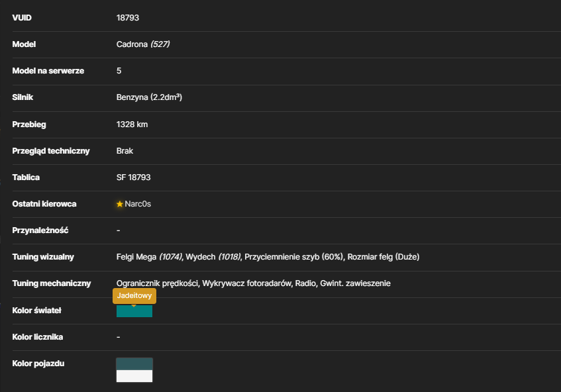Click the Ostatni kierowca label
Screen dimensions: 561x392
click(44, 204)
